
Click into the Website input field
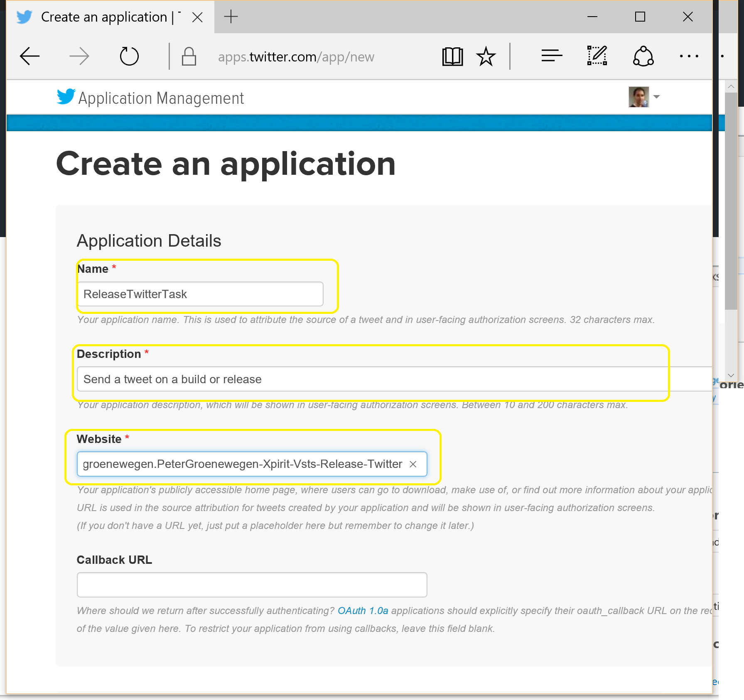pos(252,464)
